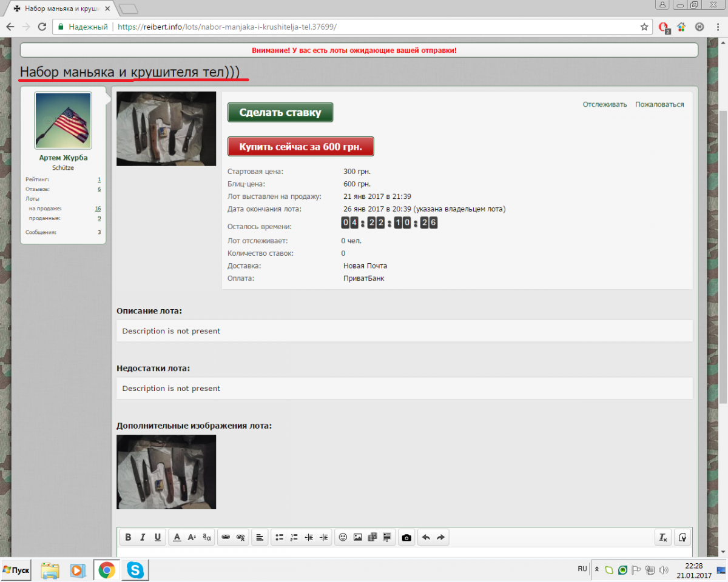Viewport: 728px width, 582px height.
Task: Go back to the previous page
Action: pyautogui.click(x=10, y=27)
